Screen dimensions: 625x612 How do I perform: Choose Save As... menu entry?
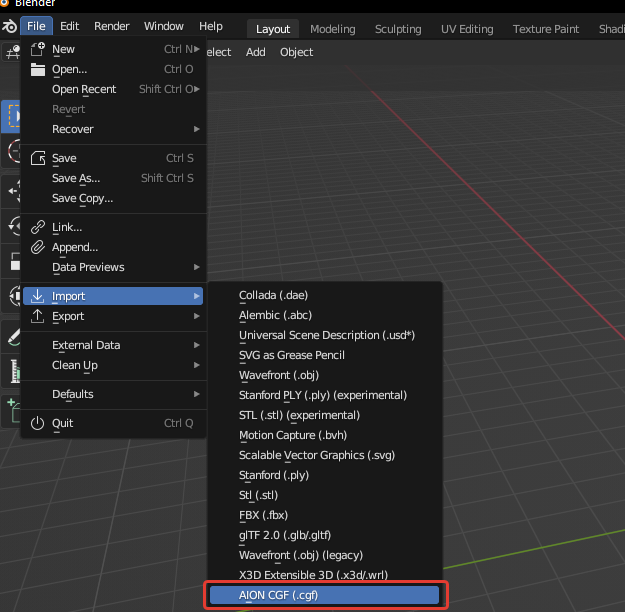(x=114, y=178)
